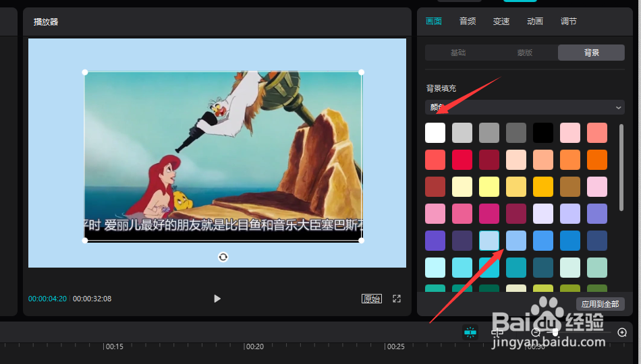This screenshot has width=641, height=364.
Task: Click the current timecode 00:00:04:20
Action: coord(47,299)
